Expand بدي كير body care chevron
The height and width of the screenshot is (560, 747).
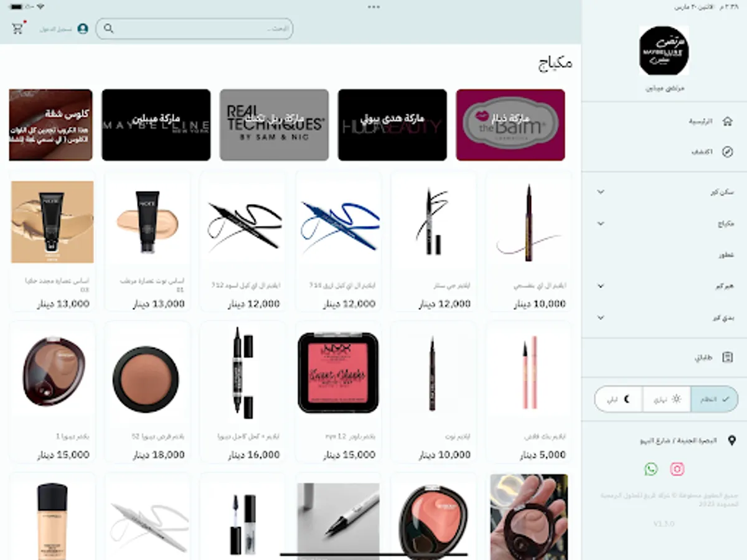601,317
